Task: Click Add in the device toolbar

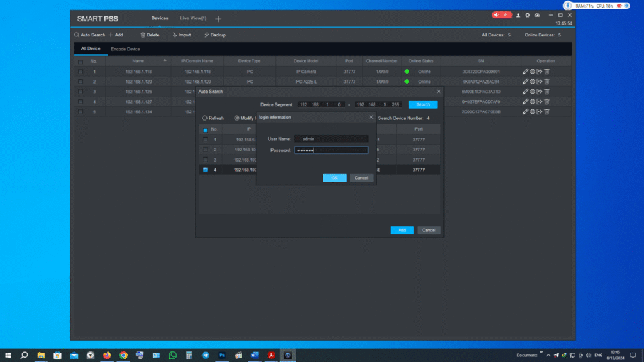Action: [116, 35]
